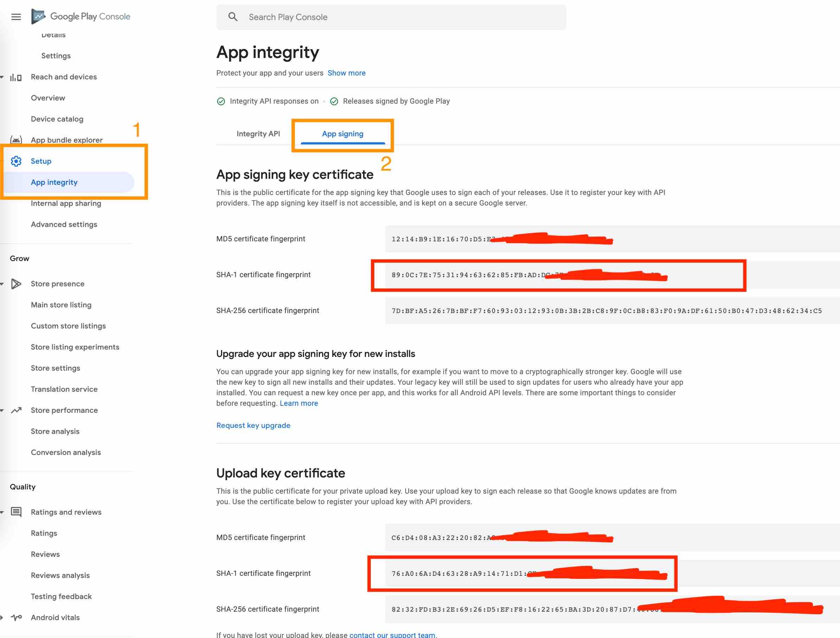Collapse the Reach and devices section
The width and height of the screenshot is (840, 638).
(x=2, y=77)
